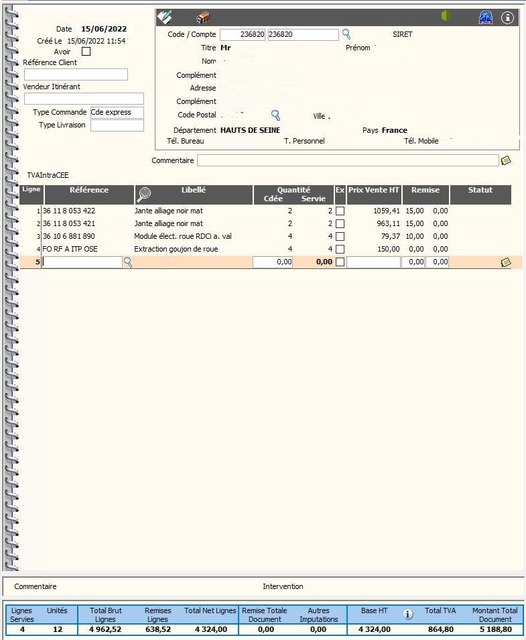
Task: Check Ex box for Extraction goujon de roue
Action: [x=340, y=249]
